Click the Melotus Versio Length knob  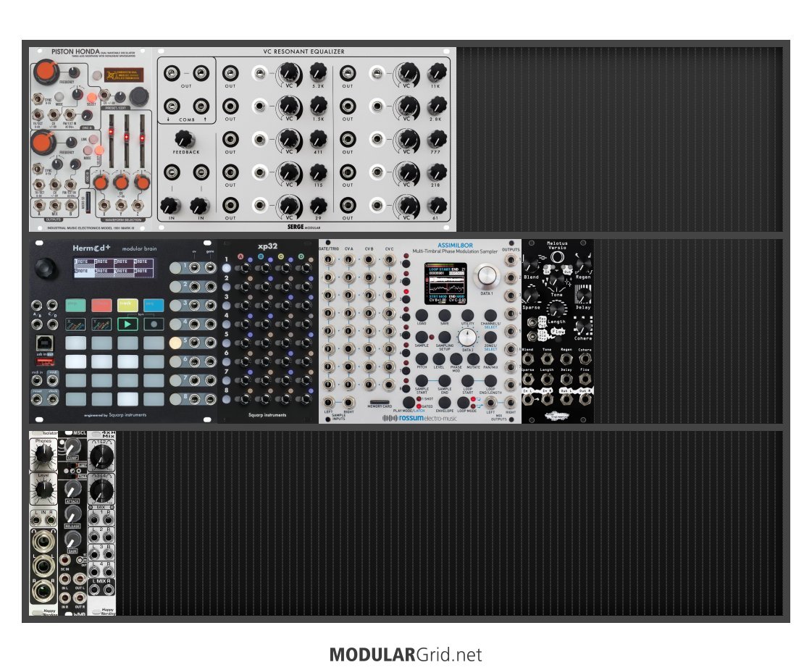pyautogui.click(x=556, y=309)
